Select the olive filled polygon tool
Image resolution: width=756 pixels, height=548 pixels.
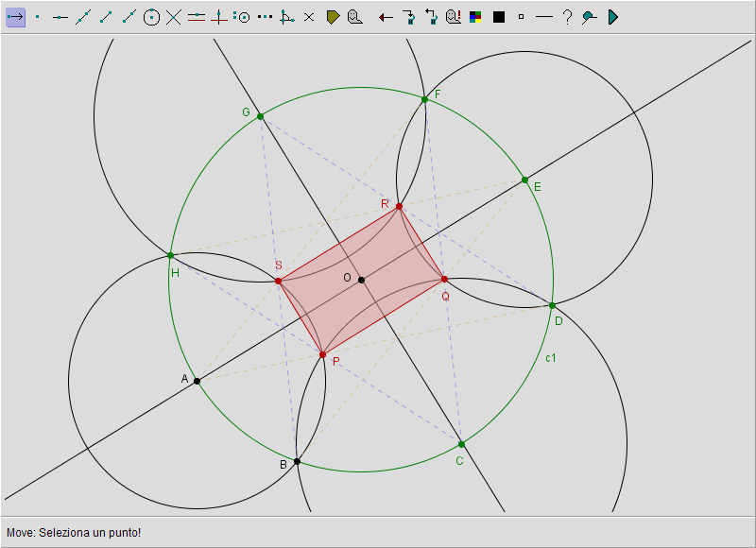click(x=333, y=17)
